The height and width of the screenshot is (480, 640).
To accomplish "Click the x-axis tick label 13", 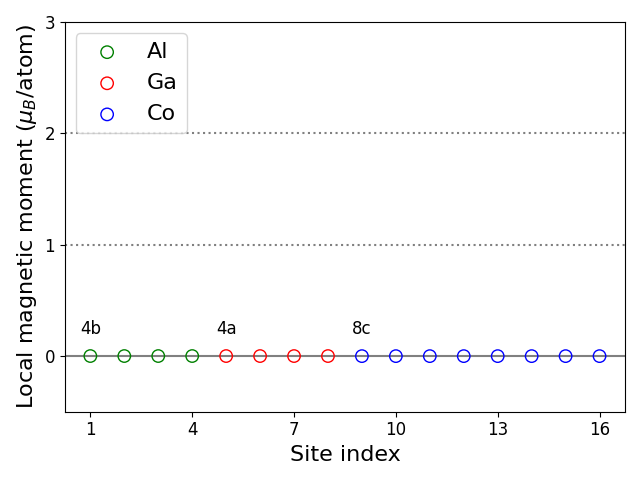I will [498, 430].
